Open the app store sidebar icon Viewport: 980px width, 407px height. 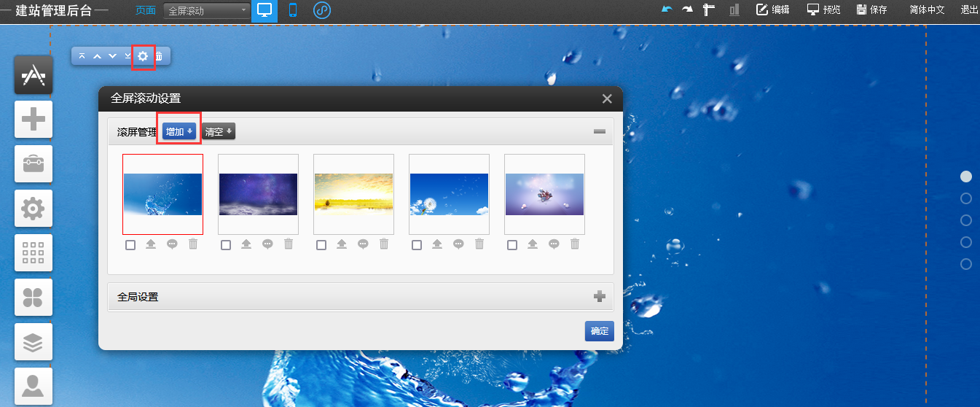(x=34, y=74)
